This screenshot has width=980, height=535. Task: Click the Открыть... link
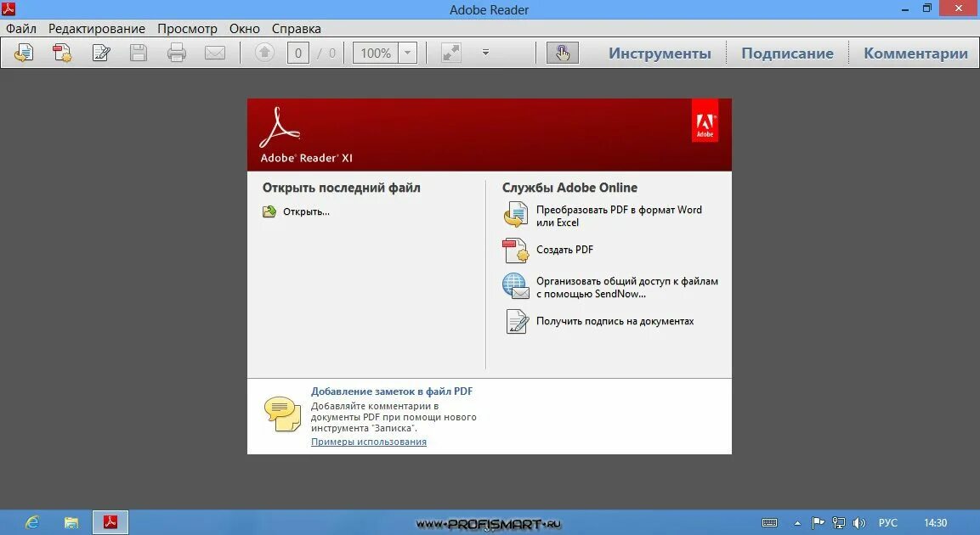click(x=306, y=211)
